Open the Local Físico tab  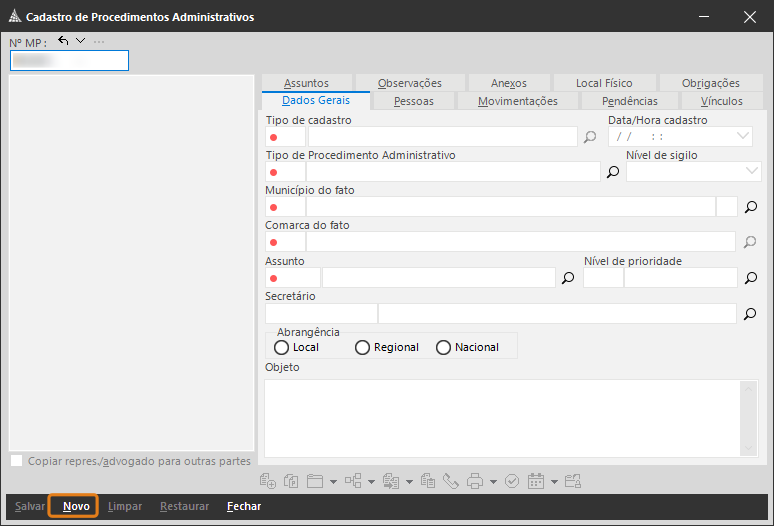click(604, 83)
